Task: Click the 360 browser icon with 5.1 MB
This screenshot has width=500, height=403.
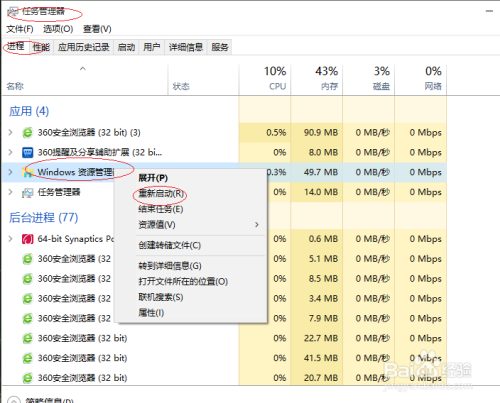Action: [x=27, y=259]
